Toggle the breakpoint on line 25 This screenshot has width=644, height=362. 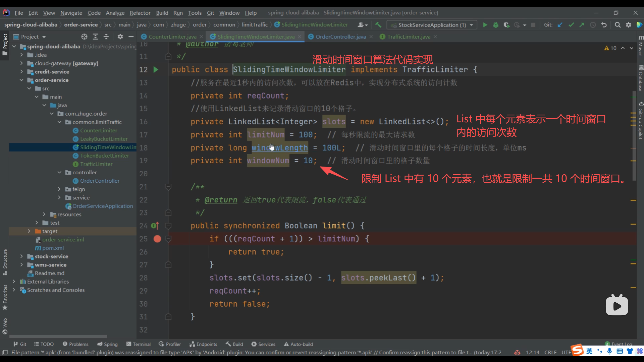click(x=157, y=239)
